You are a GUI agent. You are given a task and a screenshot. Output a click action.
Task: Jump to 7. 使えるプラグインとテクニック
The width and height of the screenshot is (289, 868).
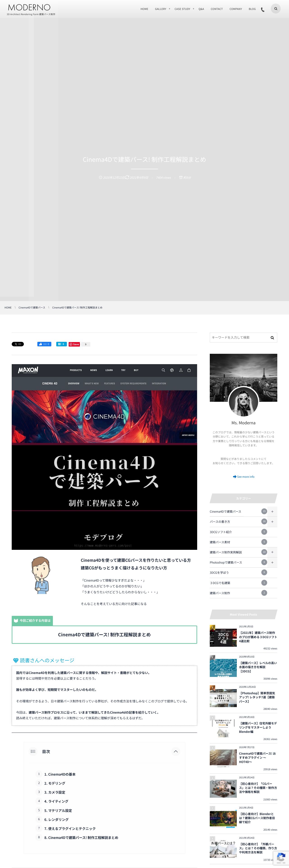point(70,829)
